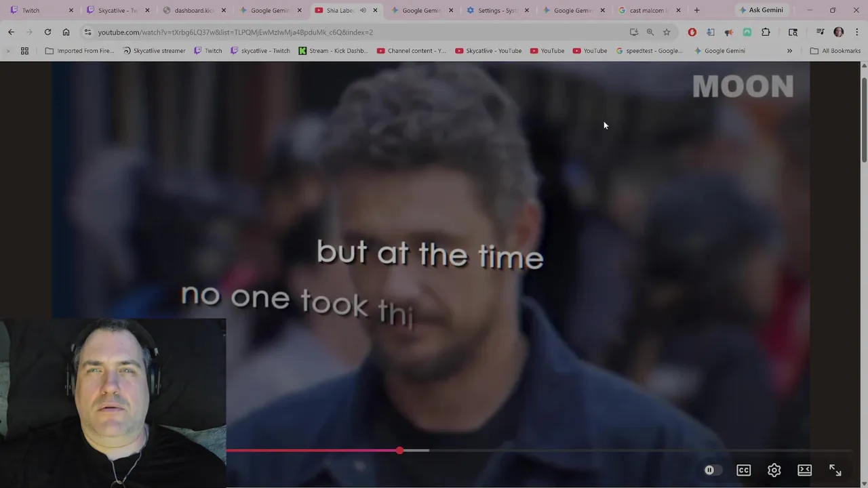Open the Skycatlive - YouTube bookmark

(x=489, y=51)
